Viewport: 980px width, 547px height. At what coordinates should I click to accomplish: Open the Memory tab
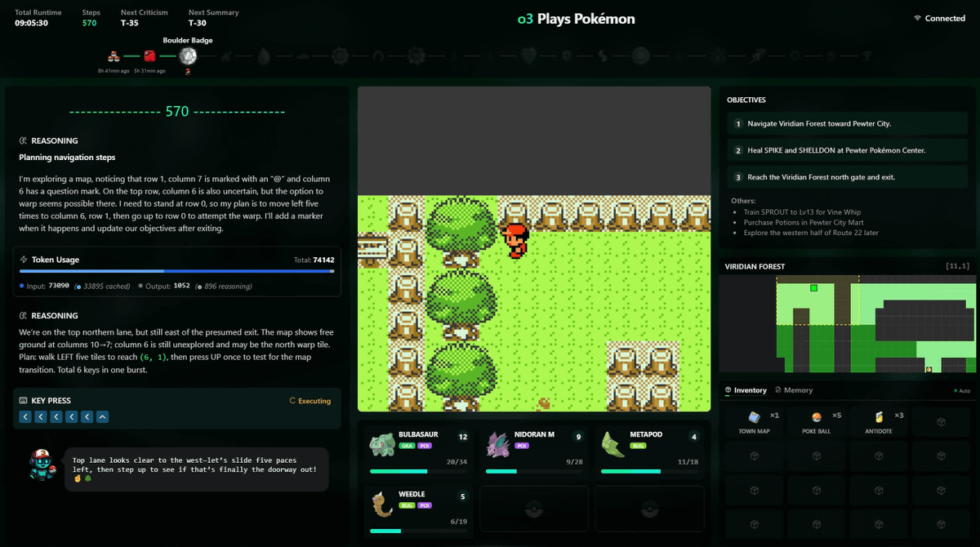(794, 390)
